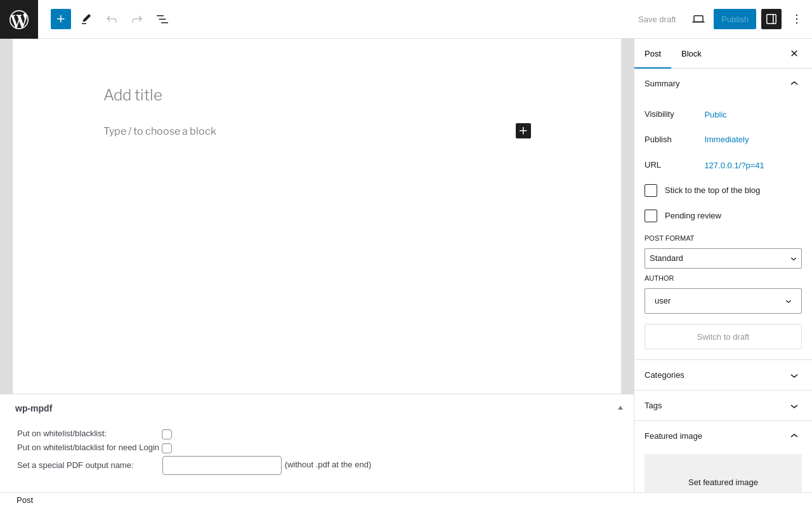This screenshot has width=812, height=508.
Task: Close the Settings sidebar
Action: (x=794, y=53)
